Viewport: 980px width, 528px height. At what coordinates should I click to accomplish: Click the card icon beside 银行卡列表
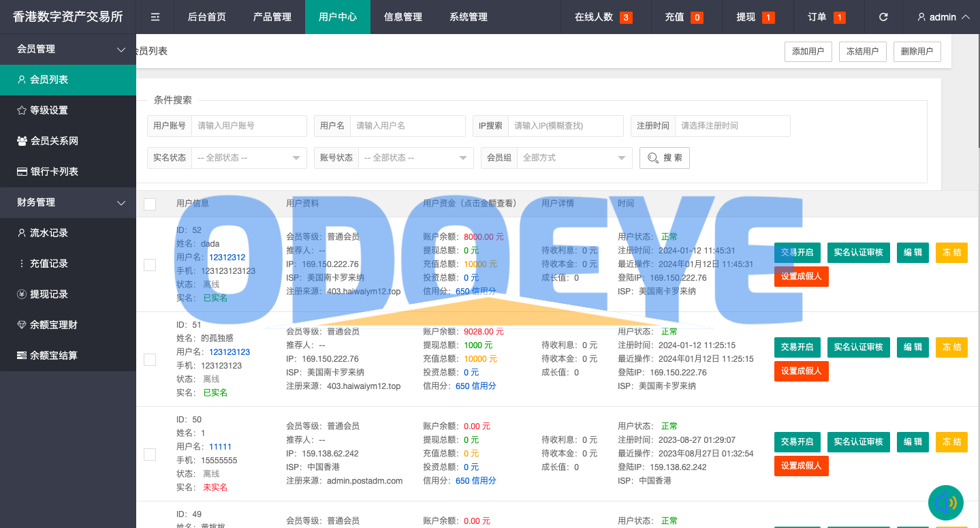point(22,172)
